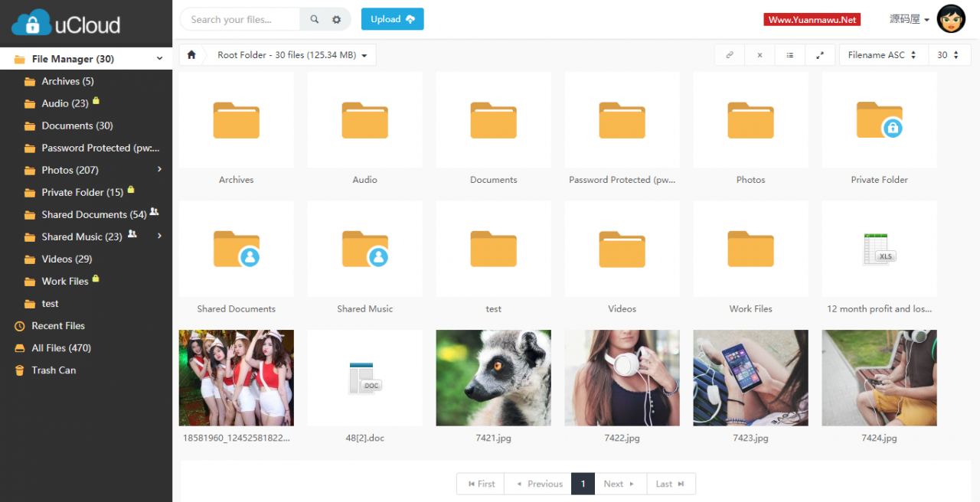
Task: Open the 源码屋 user account dropdown
Action: (910, 20)
